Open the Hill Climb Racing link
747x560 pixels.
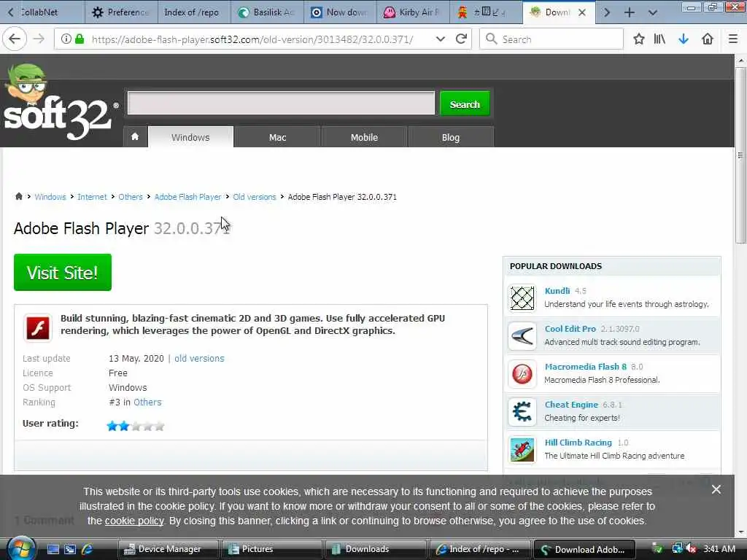click(578, 443)
